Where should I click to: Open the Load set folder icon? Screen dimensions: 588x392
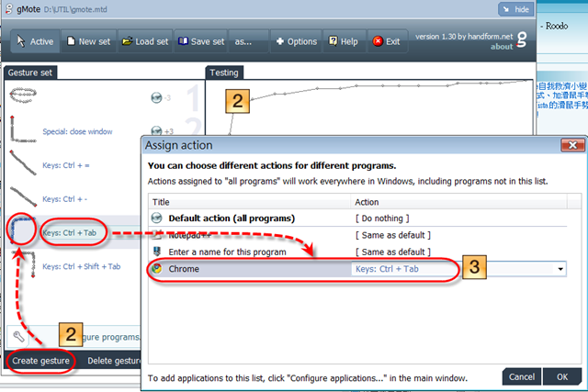tap(127, 41)
